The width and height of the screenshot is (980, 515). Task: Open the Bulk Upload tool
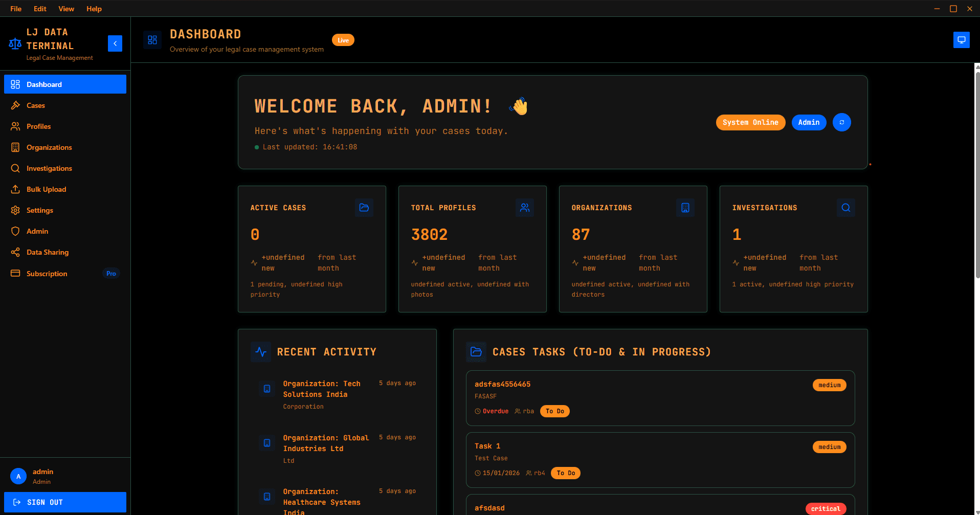click(x=46, y=189)
